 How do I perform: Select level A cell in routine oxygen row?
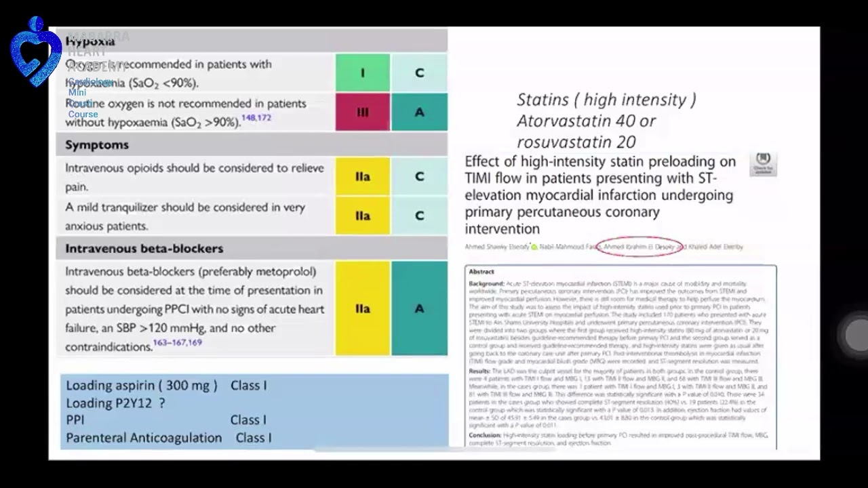pyautogui.click(x=420, y=112)
